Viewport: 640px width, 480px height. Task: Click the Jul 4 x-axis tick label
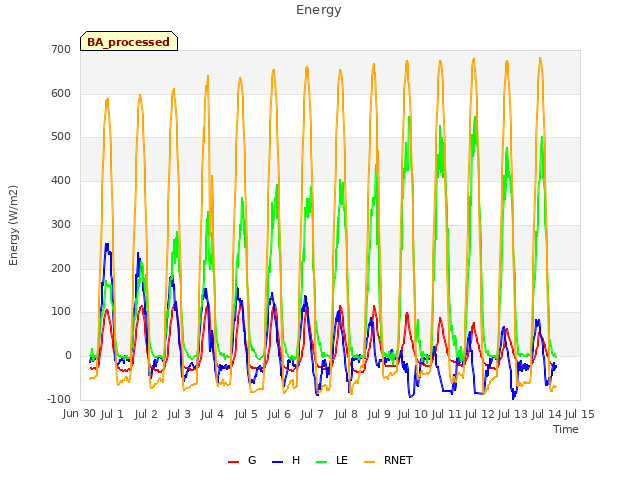[212, 414]
